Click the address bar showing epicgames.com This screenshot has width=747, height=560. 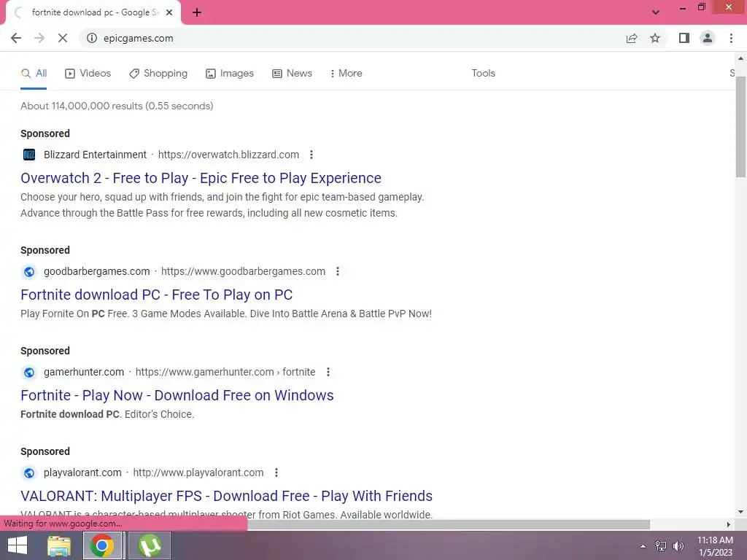pyautogui.click(x=352, y=38)
